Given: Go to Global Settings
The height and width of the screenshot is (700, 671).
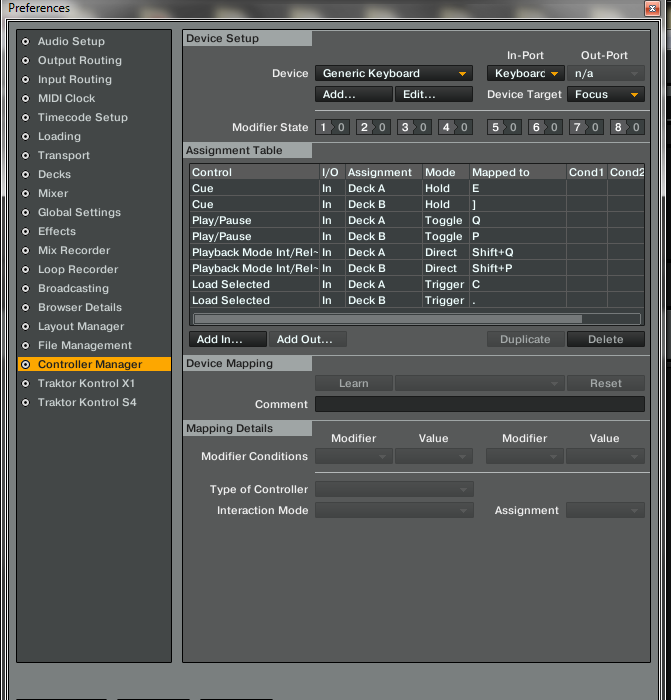Looking at the screenshot, I should (x=79, y=212).
